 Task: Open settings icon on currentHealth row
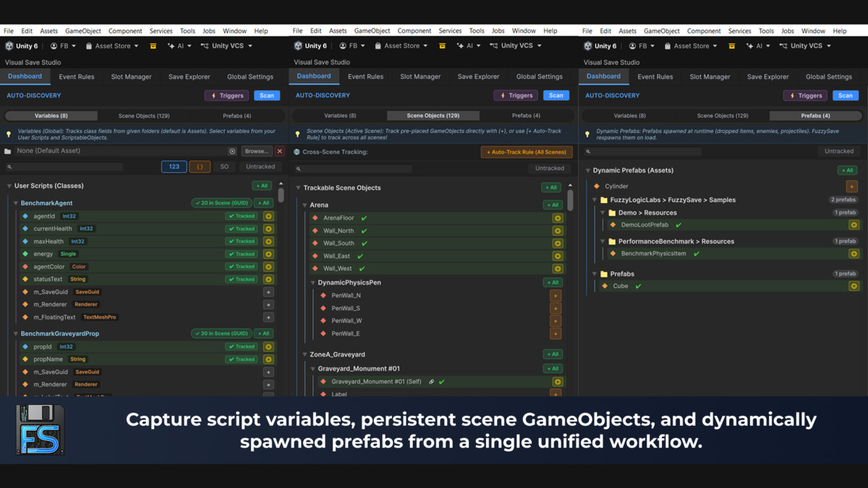tap(268, 228)
